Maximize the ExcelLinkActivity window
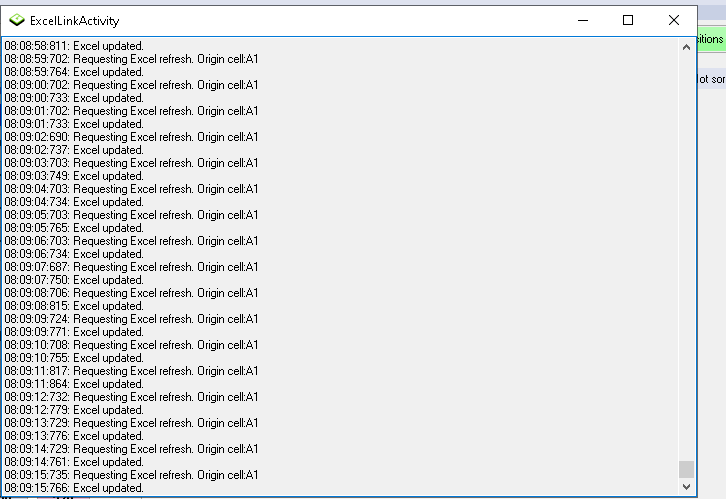Viewport: 726px width, 499px height. tap(628, 20)
